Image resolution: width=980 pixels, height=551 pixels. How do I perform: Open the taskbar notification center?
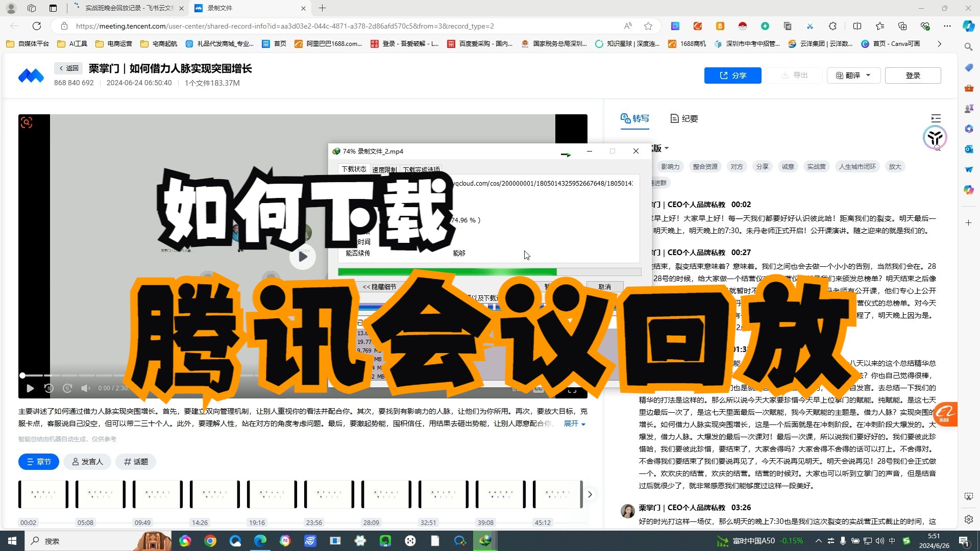pyautogui.click(x=964, y=541)
